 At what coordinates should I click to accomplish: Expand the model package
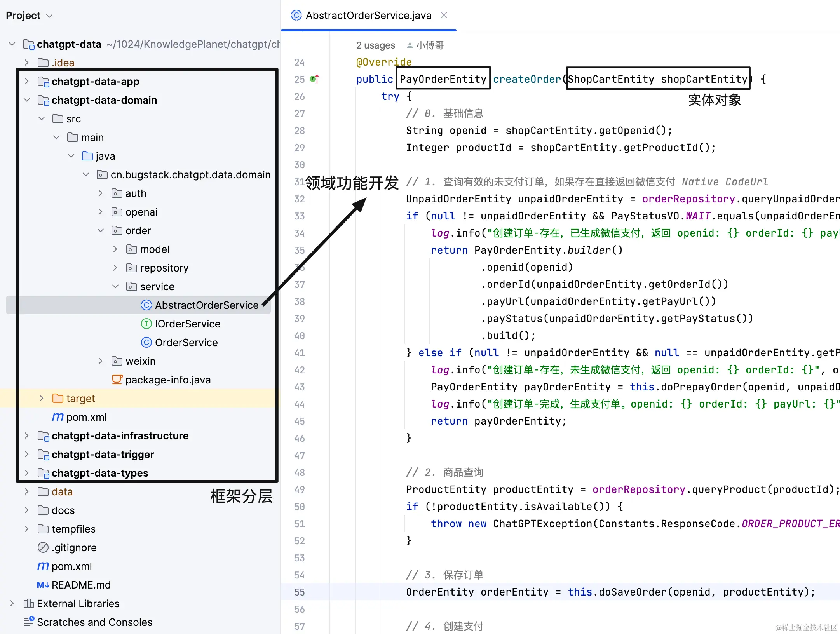115,249
